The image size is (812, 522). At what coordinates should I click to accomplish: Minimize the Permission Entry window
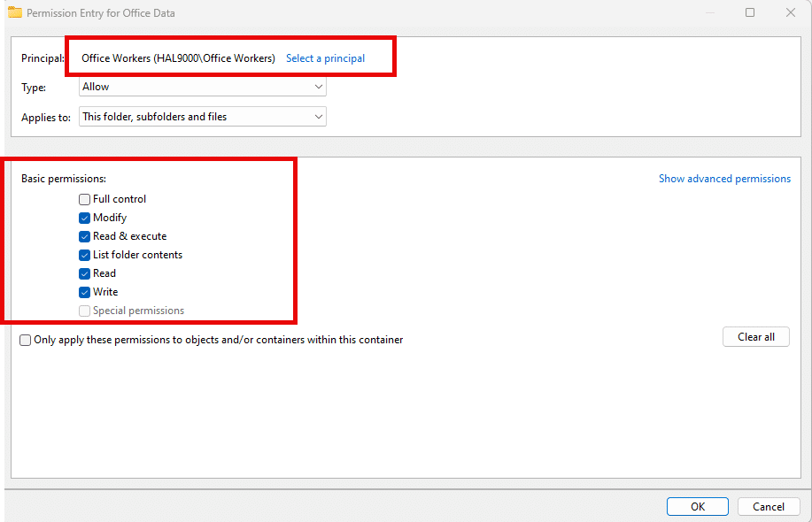coord(710,12)
